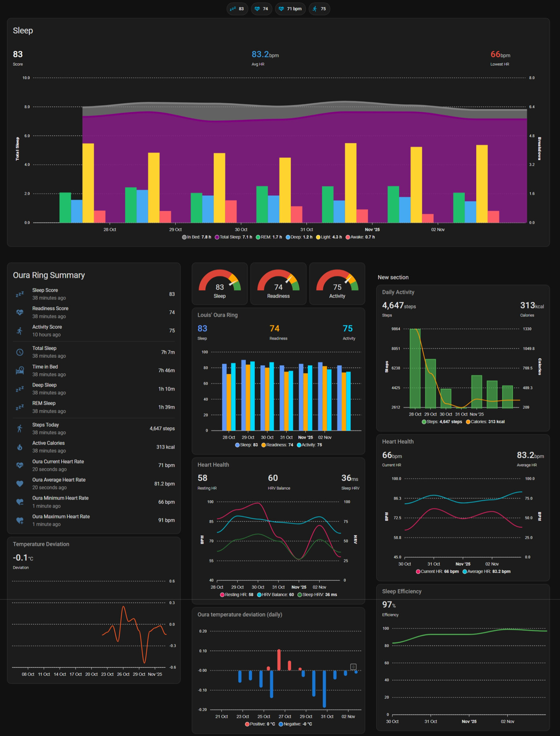The width and height of the screenshot is (560, 736).
Task: Click the Negative legend color dot
Action: [x=281, y=724]
